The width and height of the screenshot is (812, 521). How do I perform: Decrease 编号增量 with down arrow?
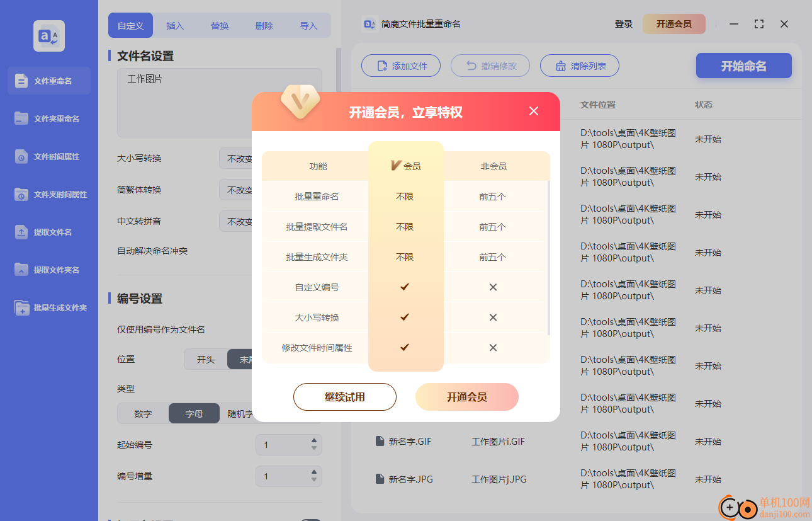tap(313, 480)
